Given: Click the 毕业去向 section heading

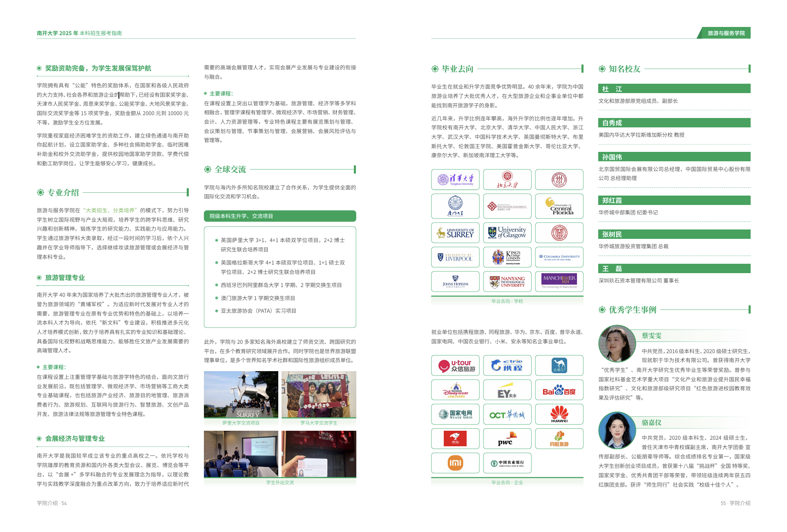Looking at the screenshot, I should pyautogui.click(x=458, y=69).
